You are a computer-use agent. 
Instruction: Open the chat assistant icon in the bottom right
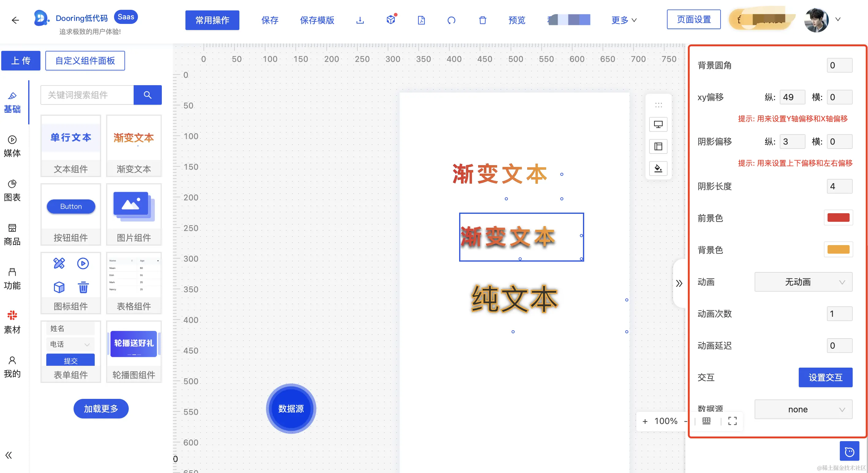click(849, 452)
